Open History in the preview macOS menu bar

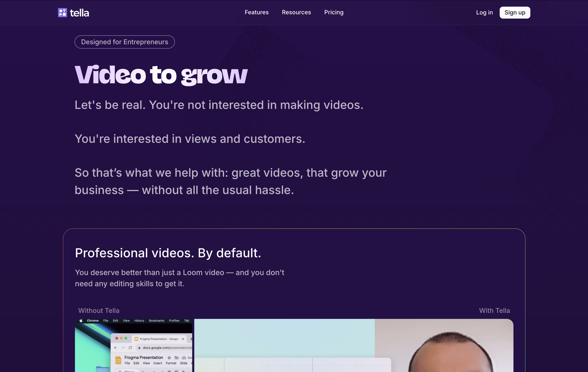tap(139, 320)
